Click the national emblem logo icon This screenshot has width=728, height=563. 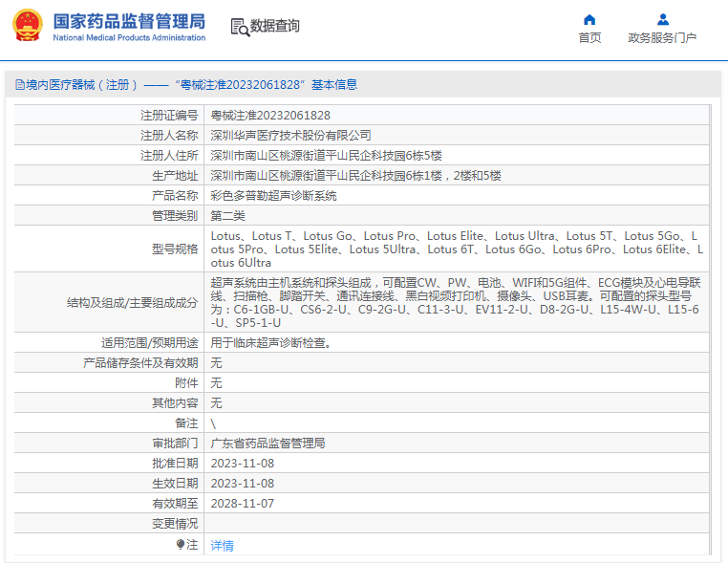(28, 25)
